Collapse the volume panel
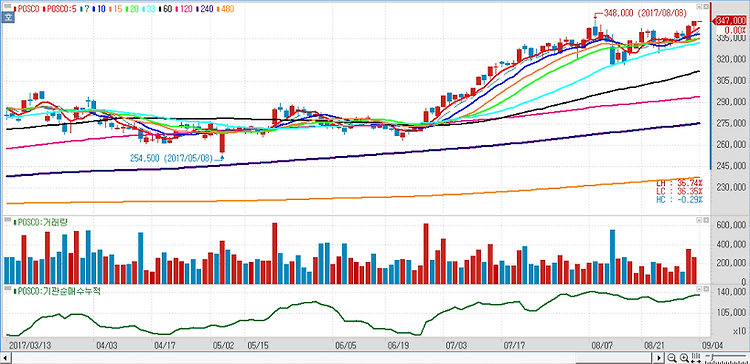The width and height of the screenshot is (750, 364). click(x=699, y=220)
